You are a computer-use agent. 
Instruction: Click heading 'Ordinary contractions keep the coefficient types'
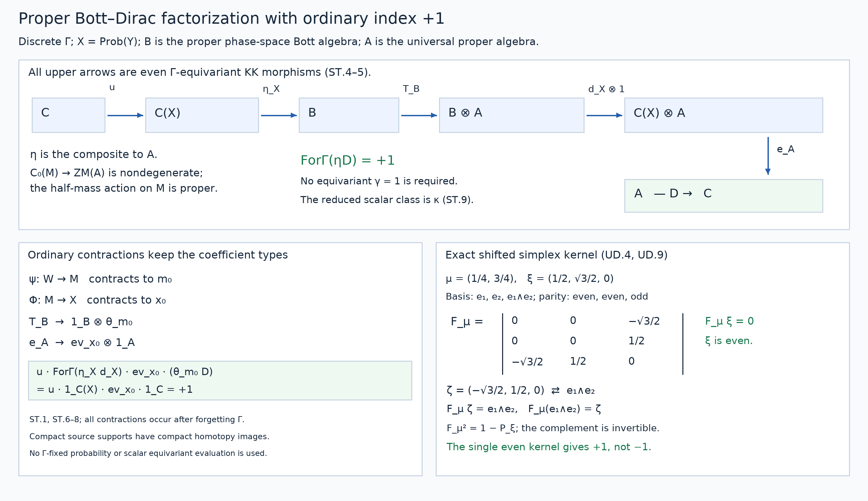tap(158, 255)
